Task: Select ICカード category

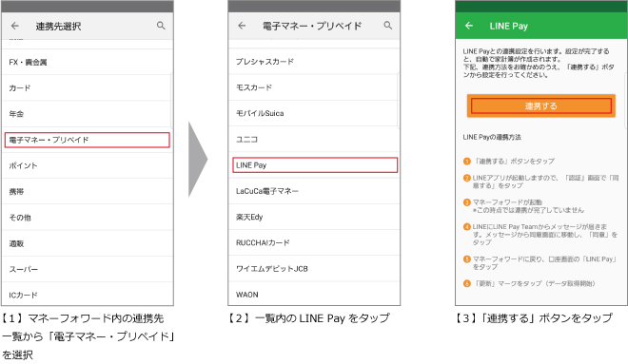Action: coord(88,295)
